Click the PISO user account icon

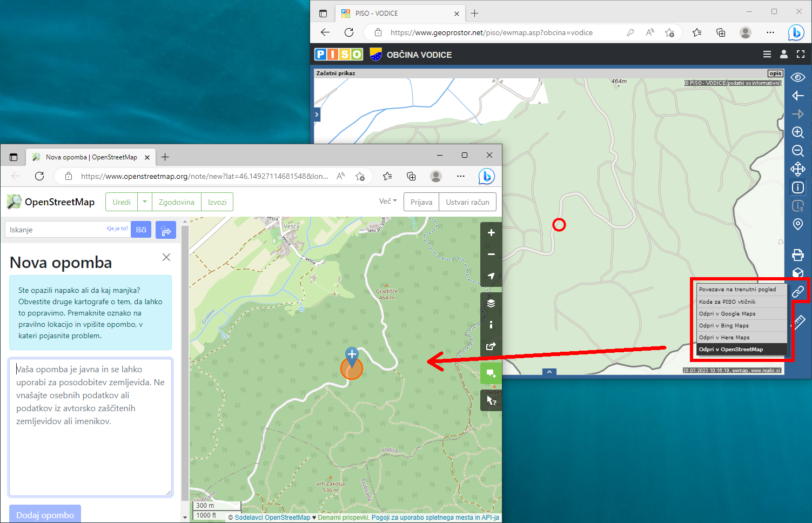[x=784, y=54]
